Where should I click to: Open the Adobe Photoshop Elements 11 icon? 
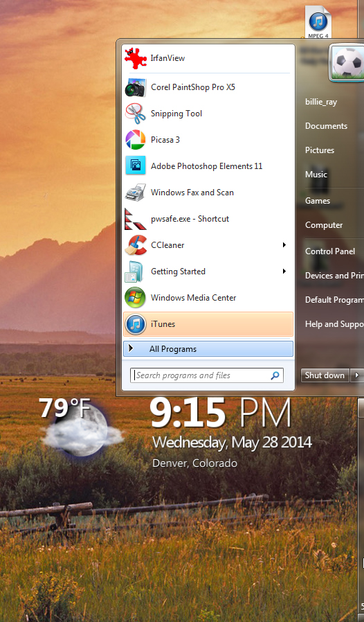pyautogui.click(x=135, y=166)
